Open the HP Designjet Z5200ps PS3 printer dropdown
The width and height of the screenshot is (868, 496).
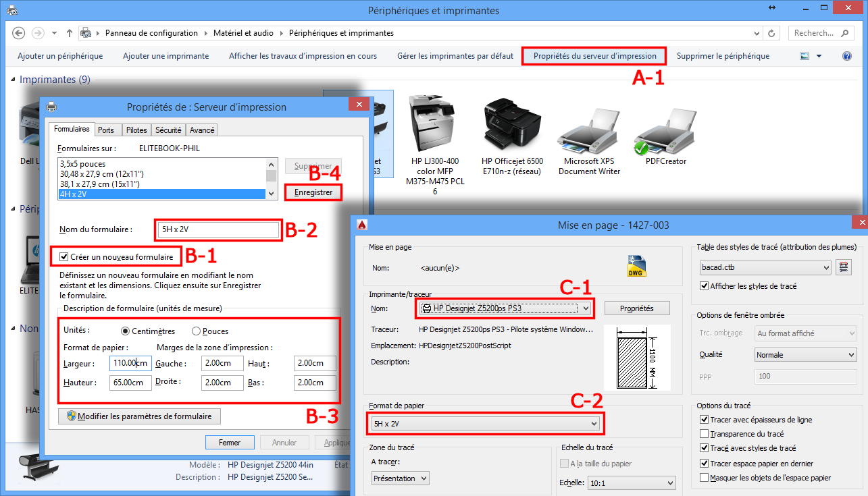point(505,308)
